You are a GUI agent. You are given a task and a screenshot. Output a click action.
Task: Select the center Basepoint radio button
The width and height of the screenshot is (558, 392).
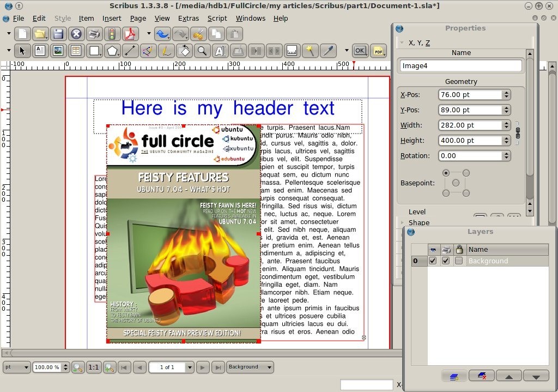pyautogui.click(x=456, y=183)
